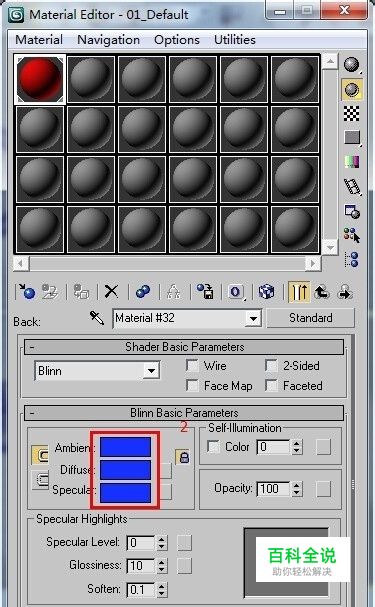Click the Material ID Channel icon

tap(236, 291)
